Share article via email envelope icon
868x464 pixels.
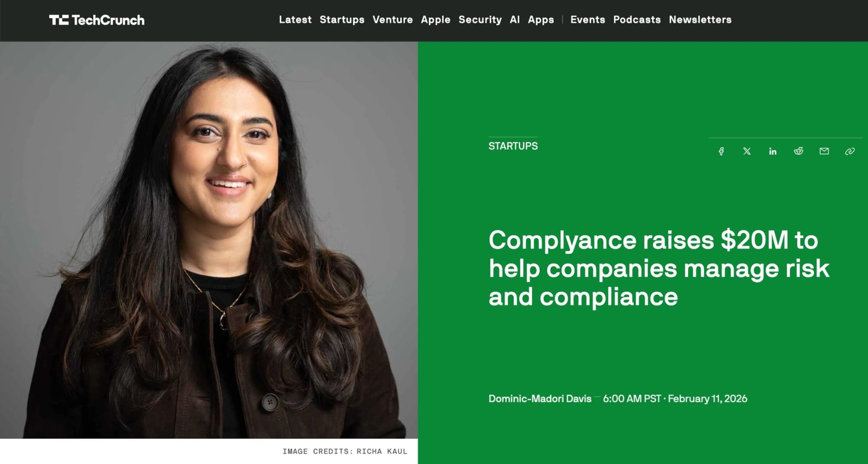click(x=824, y=151)
